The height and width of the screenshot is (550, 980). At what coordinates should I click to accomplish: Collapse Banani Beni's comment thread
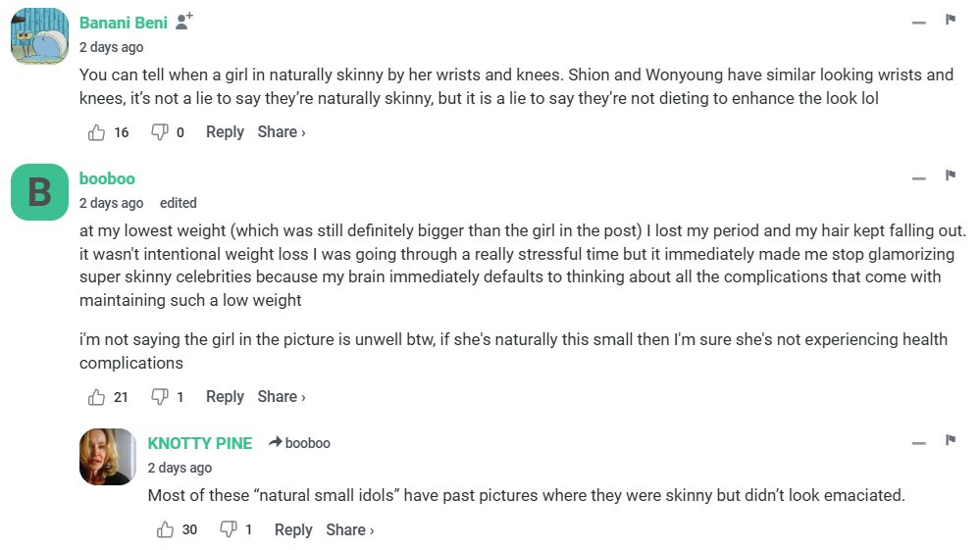(x=918, y=23)
